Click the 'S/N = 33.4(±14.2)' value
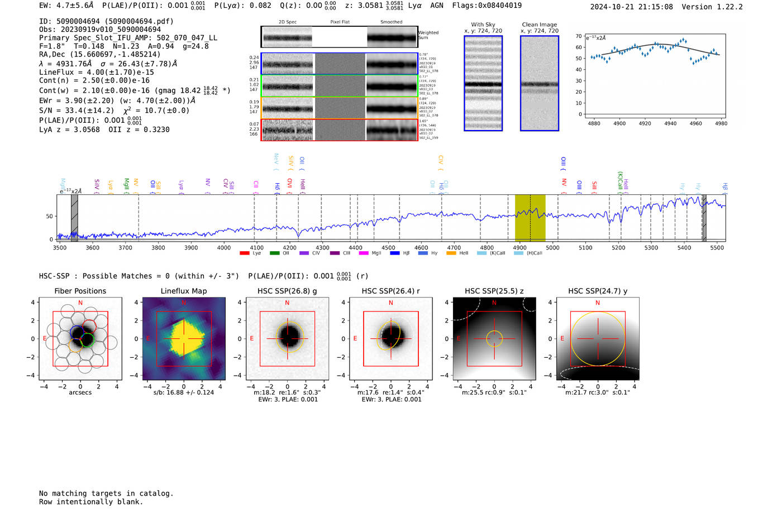 point(77,111)
